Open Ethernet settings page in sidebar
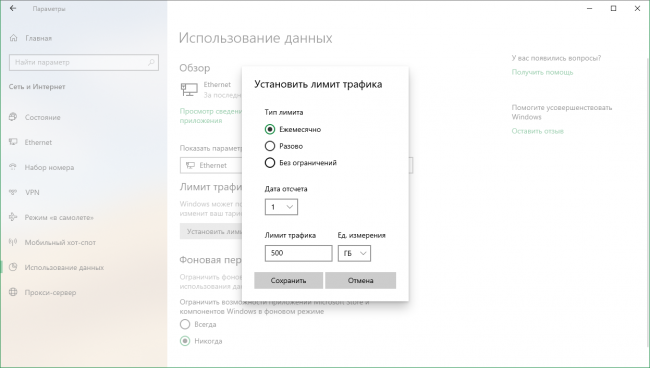The height and width of the screenshot is (368, 650). [38, 142]
